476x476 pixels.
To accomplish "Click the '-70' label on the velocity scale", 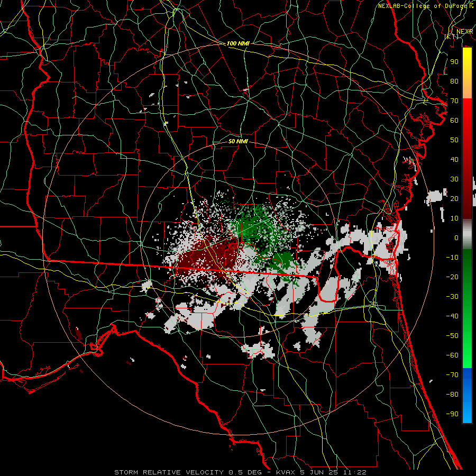I will pos(452,374).
